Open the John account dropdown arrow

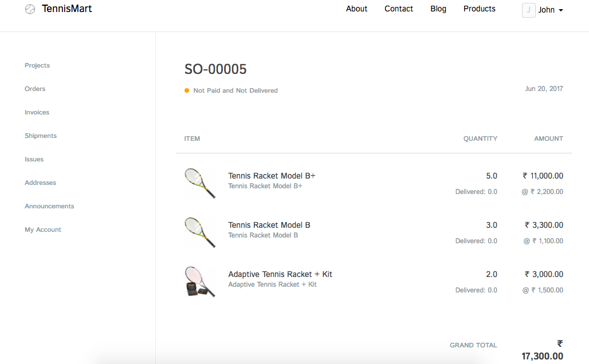560,10
